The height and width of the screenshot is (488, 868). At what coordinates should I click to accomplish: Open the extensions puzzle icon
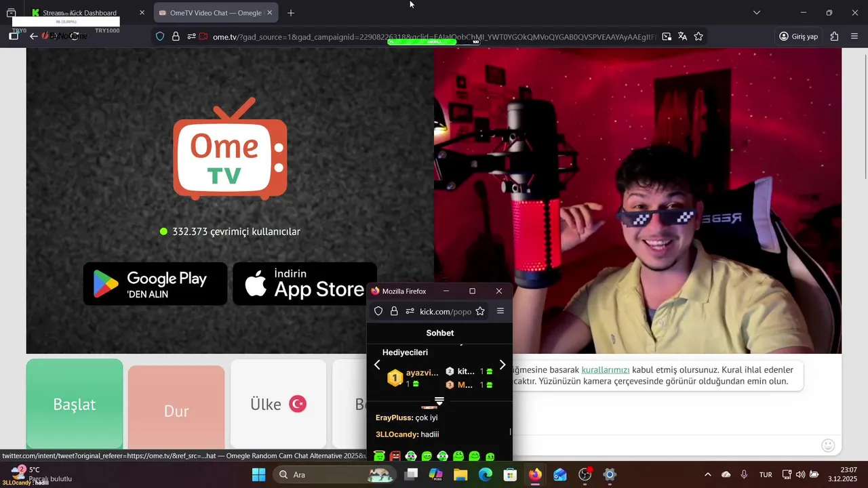(834, 37)
